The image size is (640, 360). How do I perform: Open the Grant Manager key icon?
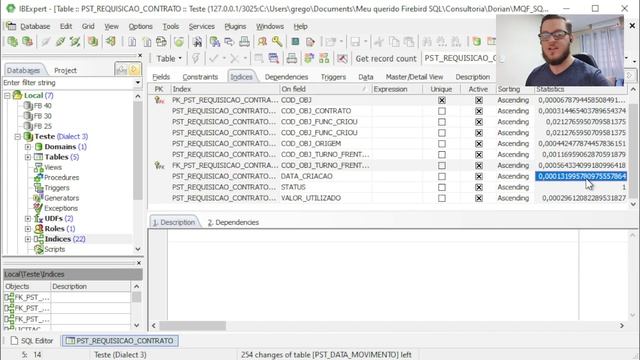(x=277, y=41)
